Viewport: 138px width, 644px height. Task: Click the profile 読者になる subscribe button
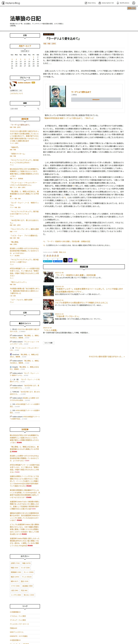tap(14, 90)
